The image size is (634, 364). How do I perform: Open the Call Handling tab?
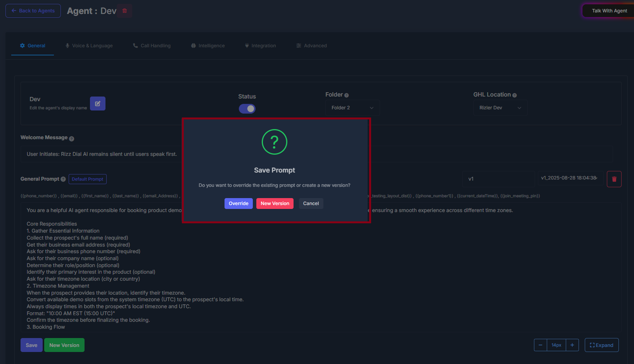click(152, 46)
